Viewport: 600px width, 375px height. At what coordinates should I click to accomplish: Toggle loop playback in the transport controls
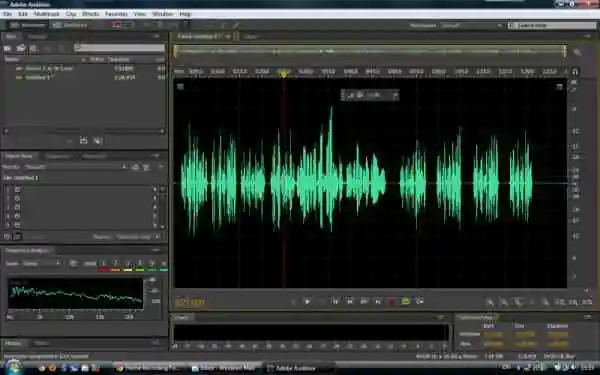[406, 302]
